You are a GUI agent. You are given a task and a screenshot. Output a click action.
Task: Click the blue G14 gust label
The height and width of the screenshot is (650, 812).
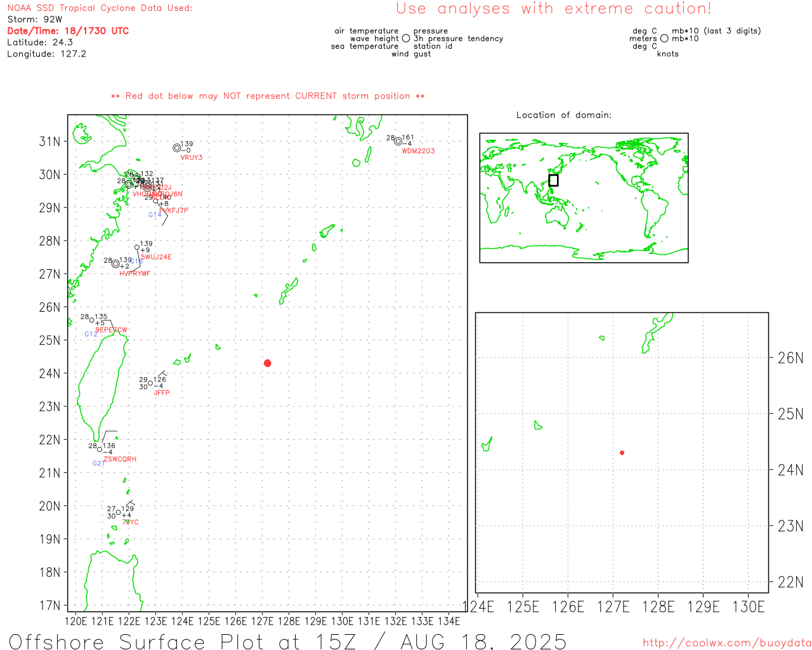(x=155, y=215)
